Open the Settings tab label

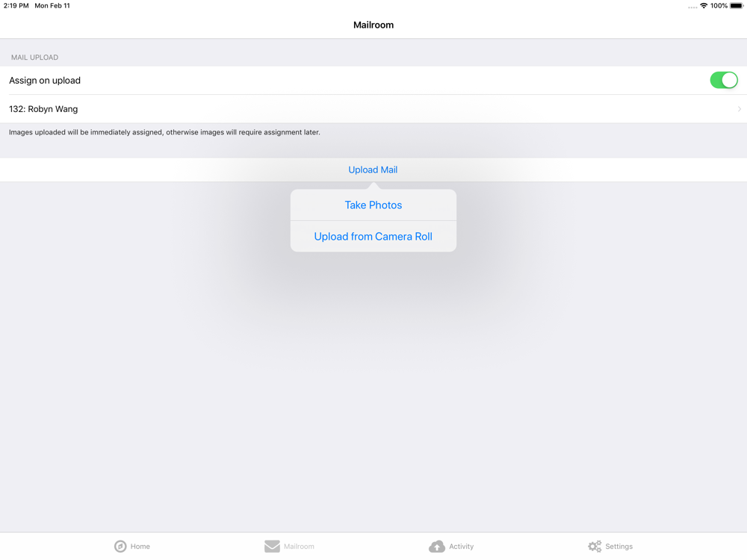click(x=619, y=547)
